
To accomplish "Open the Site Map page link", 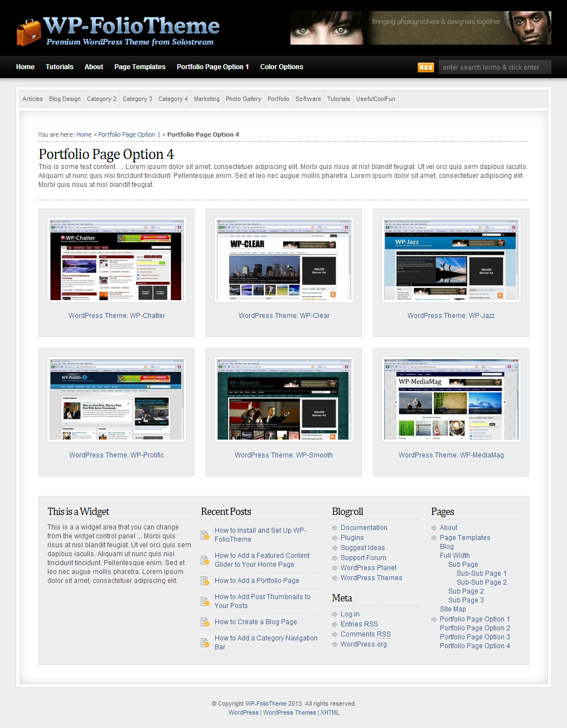I will coord(453,609).
